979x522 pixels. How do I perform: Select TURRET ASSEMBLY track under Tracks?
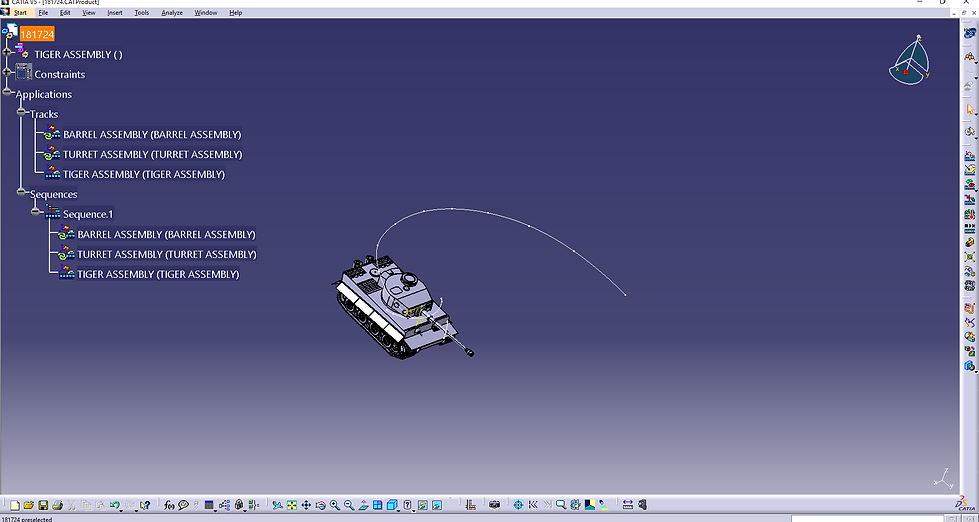click(x=152, y=154)
